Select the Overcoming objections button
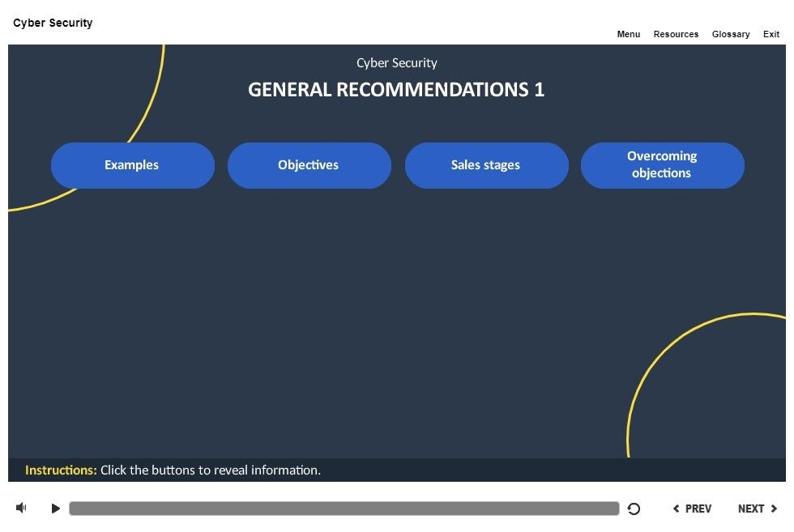Viewport: 794px width, 532px height. (663, 165)
